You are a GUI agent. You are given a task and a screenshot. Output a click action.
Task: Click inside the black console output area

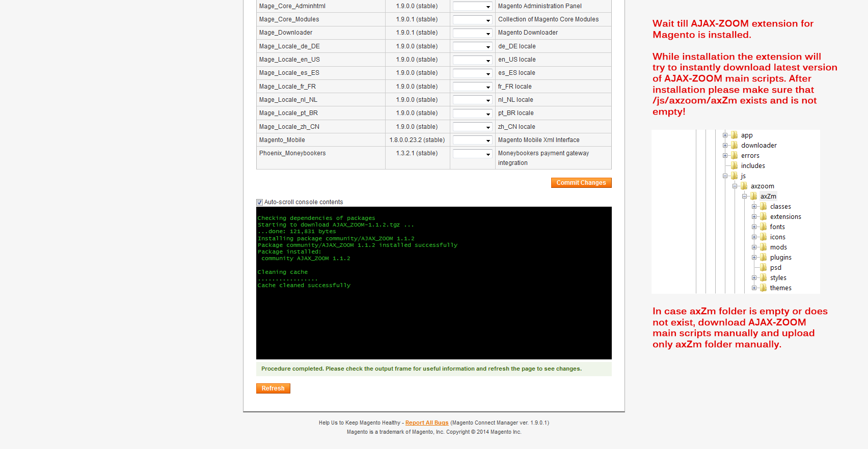click(x=433, y=316)
